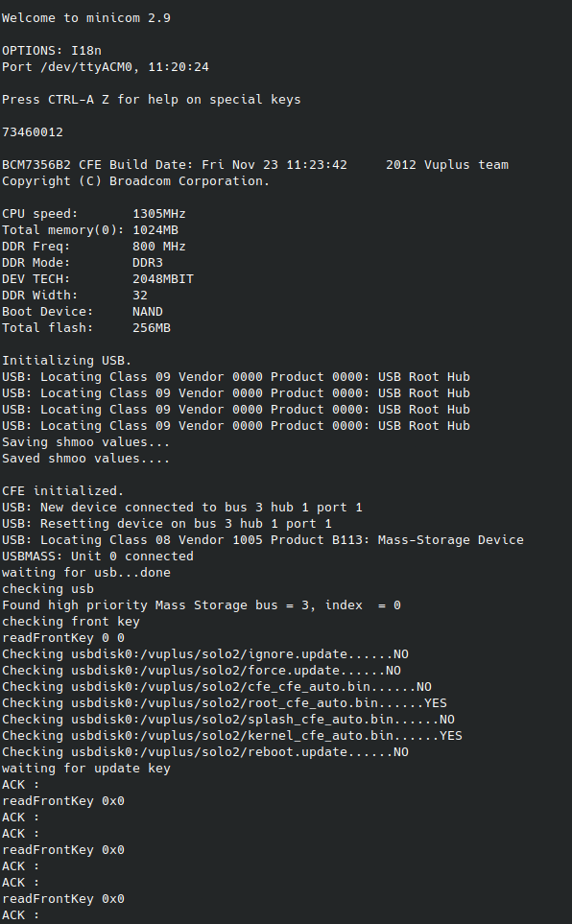Screen dimensions: 572x924
Task: Click the 'CFE initialized.' line
Action: point(63,491)
